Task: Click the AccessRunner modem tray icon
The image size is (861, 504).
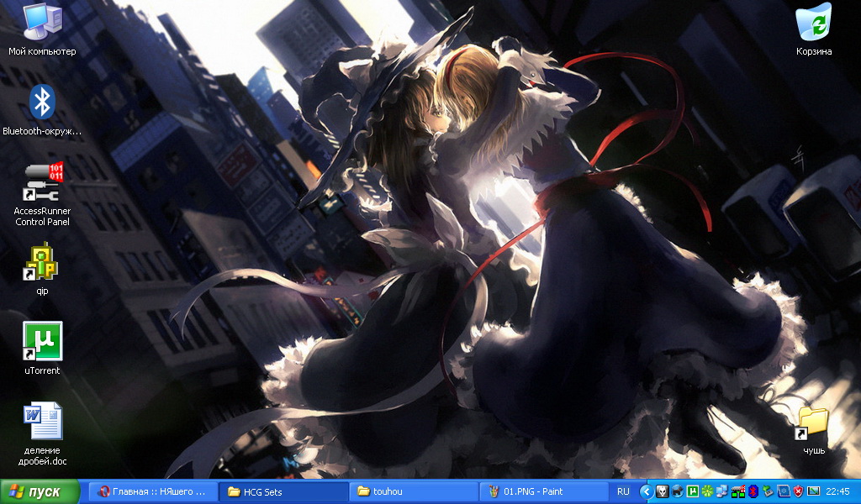Action: pyautogui.click(x=738, y=491)
